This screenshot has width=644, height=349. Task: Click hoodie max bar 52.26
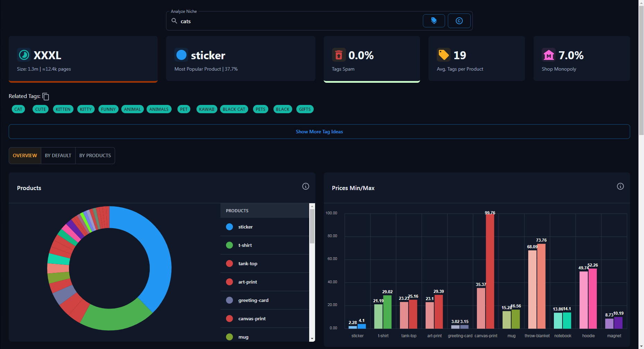click(x=592, y=299)
